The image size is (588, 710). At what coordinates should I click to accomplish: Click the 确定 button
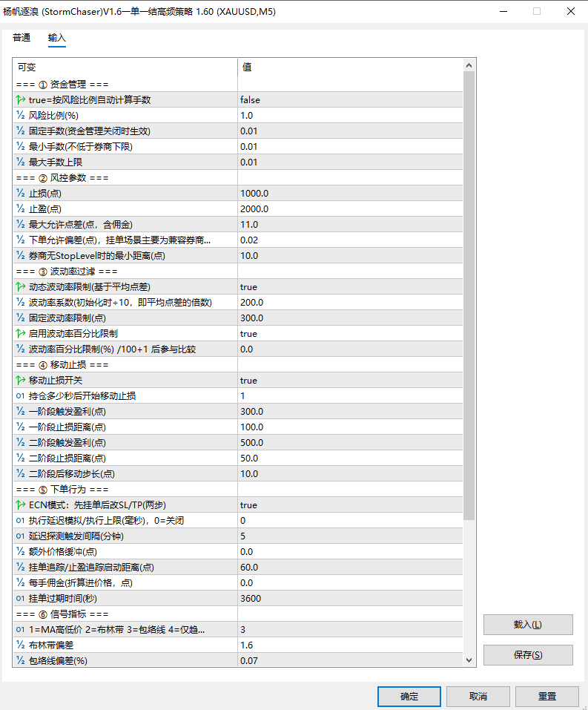click(x=409, y=697)
